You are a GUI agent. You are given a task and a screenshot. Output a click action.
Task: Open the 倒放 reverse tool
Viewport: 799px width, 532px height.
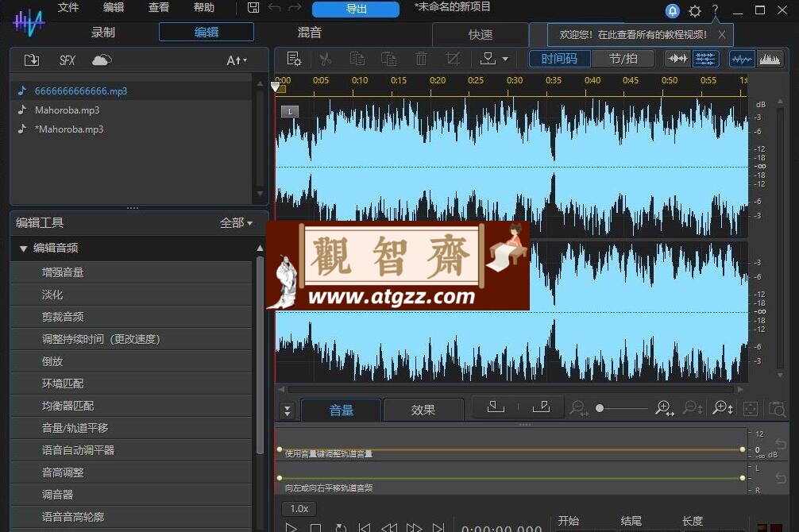tap(132, 361)
